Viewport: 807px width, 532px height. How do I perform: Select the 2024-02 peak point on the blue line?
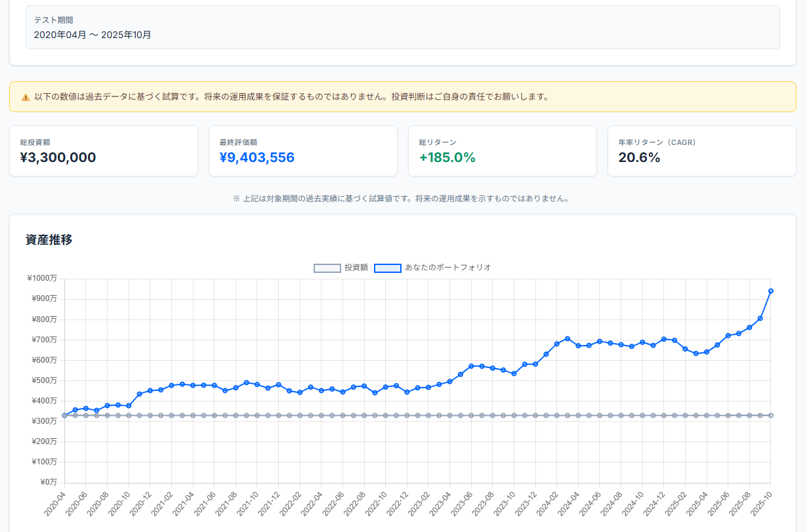tap(566, 337)
